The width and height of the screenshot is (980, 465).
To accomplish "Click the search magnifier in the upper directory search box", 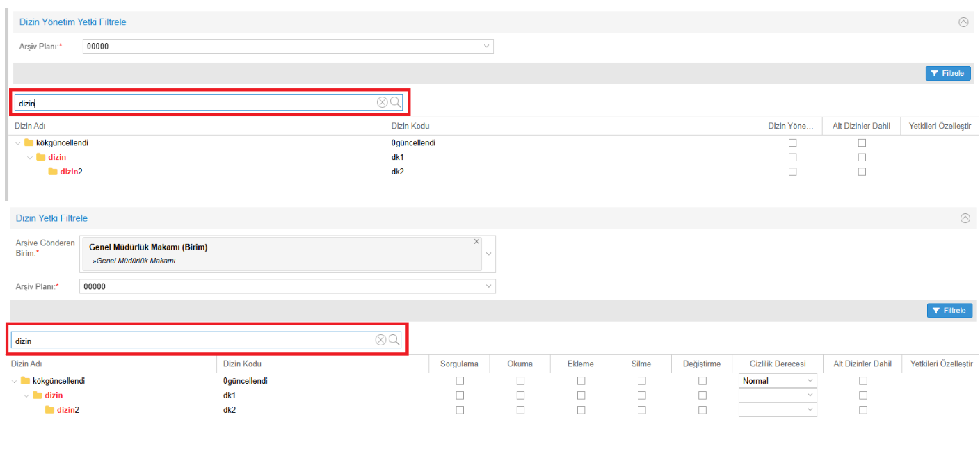I will pos(395,103).
